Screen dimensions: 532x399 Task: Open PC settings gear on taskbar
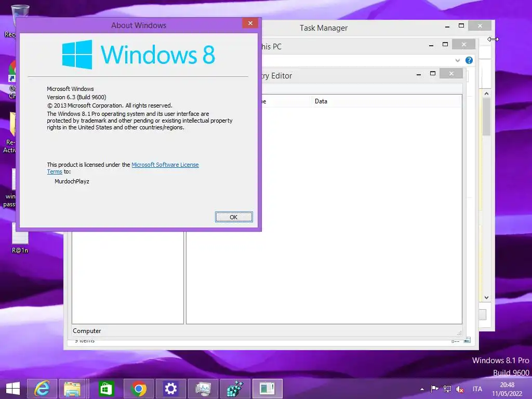click(x=170, y=389)
